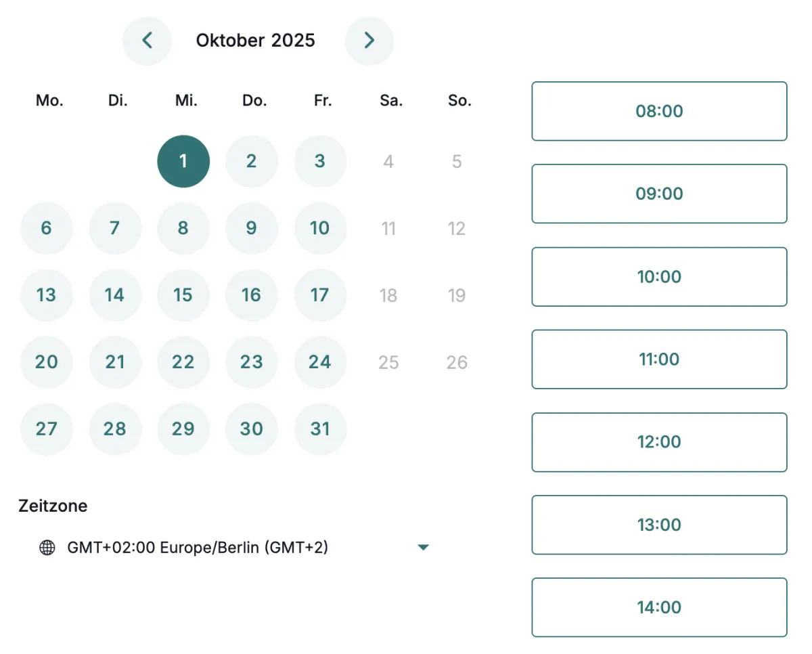This screenshot has height=654, width=812.
Task: Pick Thursday October 2
Action: [x=252, y=161]
